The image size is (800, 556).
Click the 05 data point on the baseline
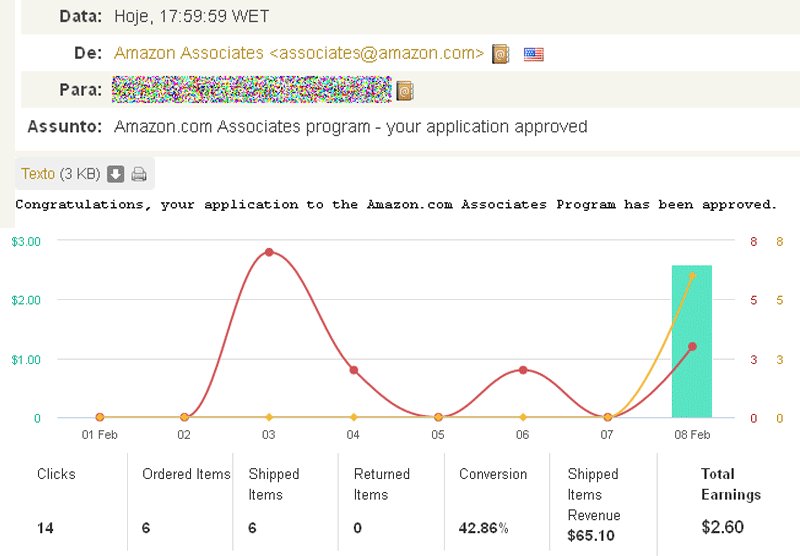[438, 417]
